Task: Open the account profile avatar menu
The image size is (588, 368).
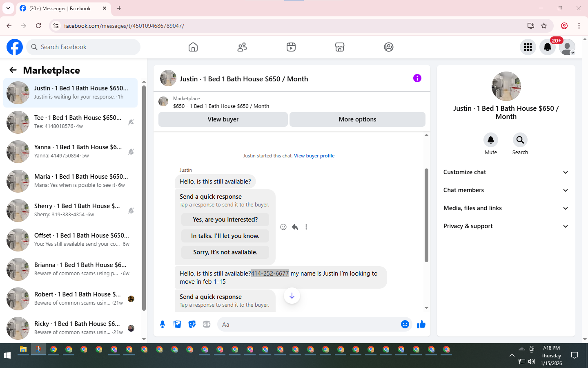Action: [567, 47]
